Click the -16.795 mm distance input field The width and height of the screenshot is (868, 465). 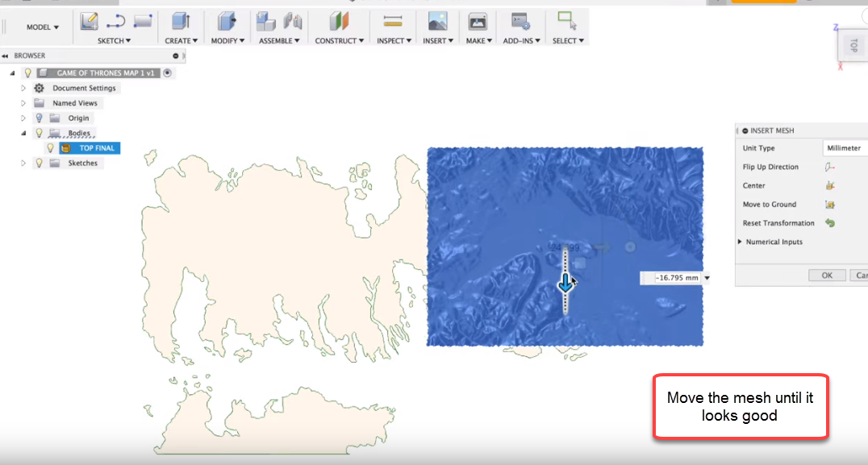(x=676, y=278)
